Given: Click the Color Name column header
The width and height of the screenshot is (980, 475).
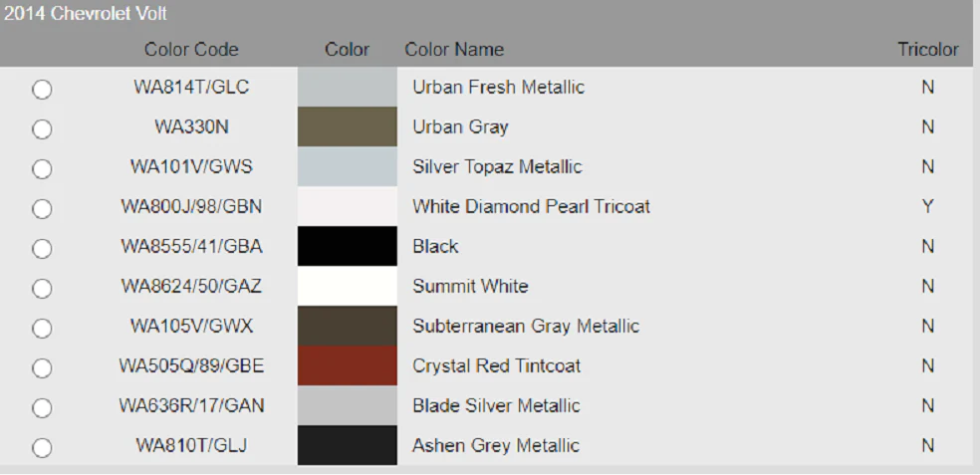Looking at the screenshot, I should [x=454, y=50].
